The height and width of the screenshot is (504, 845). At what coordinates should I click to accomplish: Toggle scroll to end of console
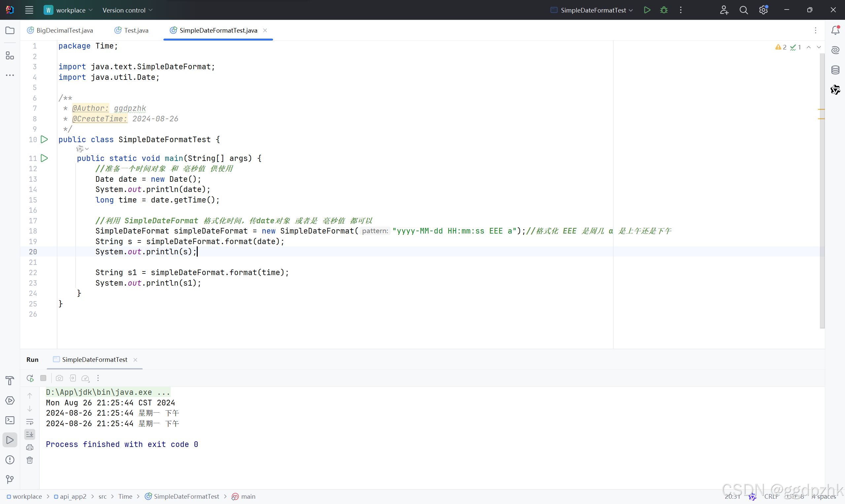(x=30, y=434)
